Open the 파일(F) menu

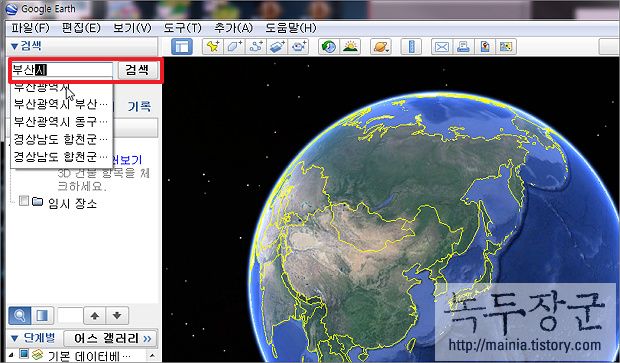click(30, 28)
